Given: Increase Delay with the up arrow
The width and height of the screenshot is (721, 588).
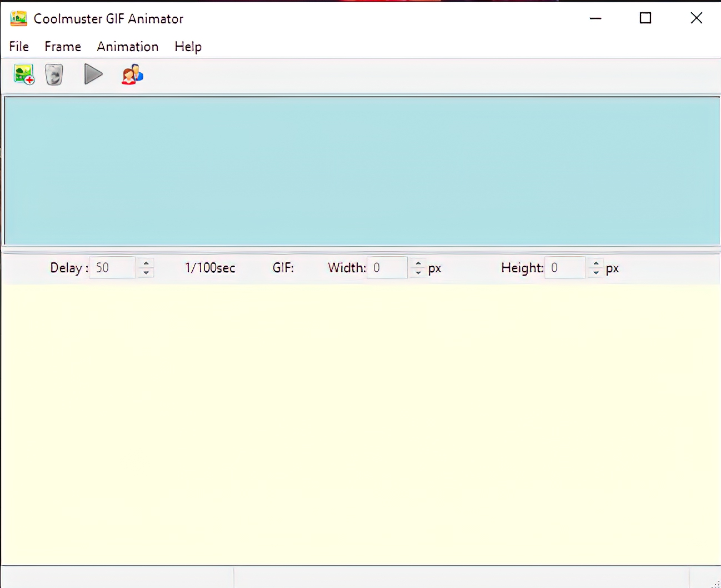Looking at the screenshot, I should [x=146, y=263].
